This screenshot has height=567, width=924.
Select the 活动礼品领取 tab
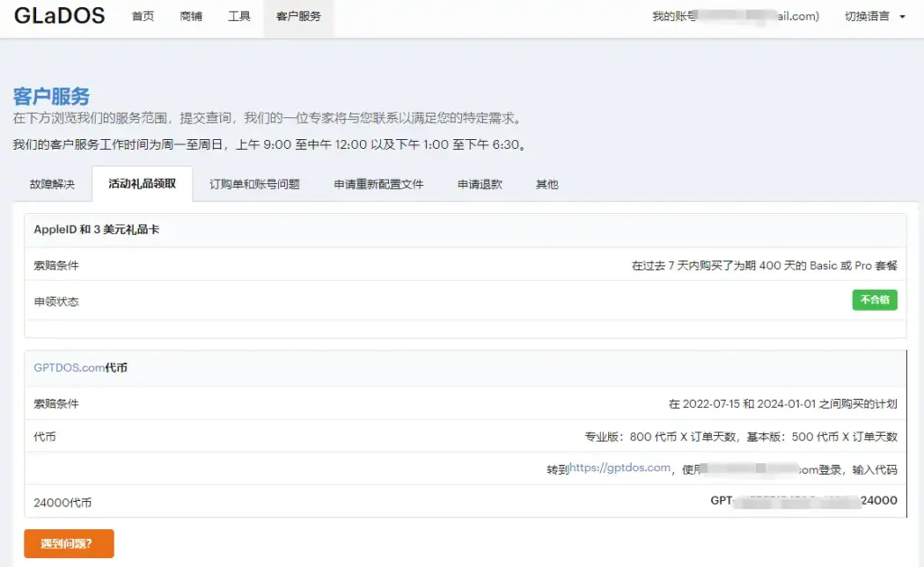click(143, 184)
